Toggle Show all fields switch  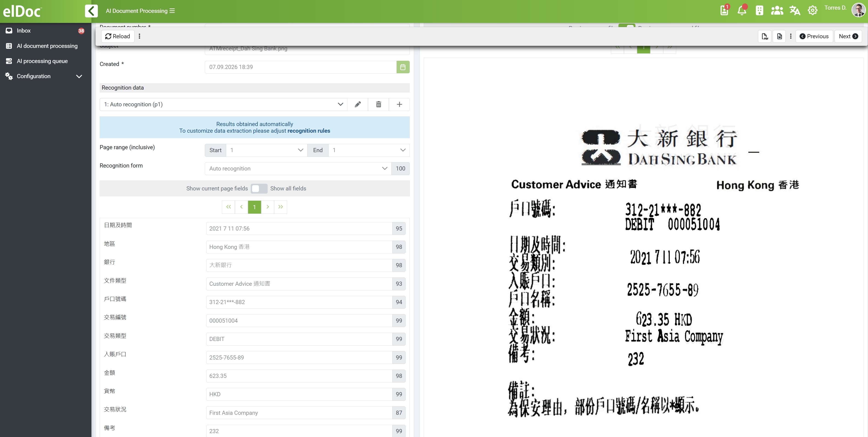(259, 189)
